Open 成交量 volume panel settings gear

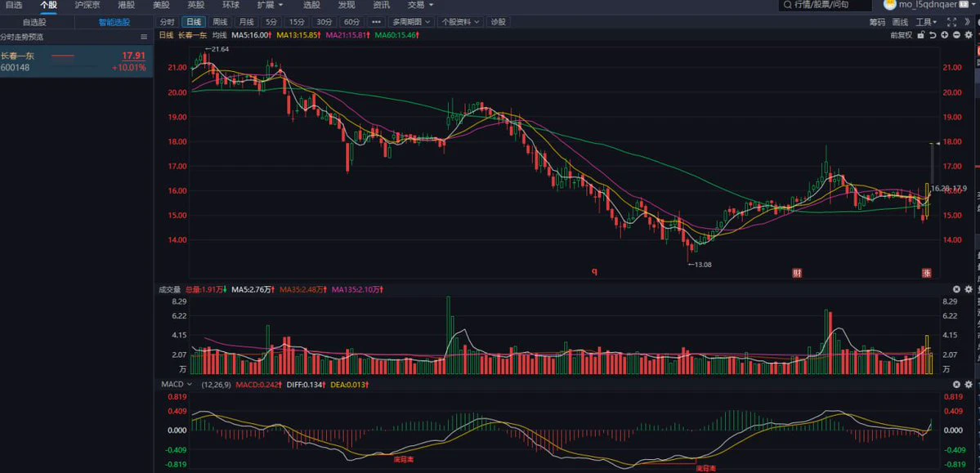968,289
